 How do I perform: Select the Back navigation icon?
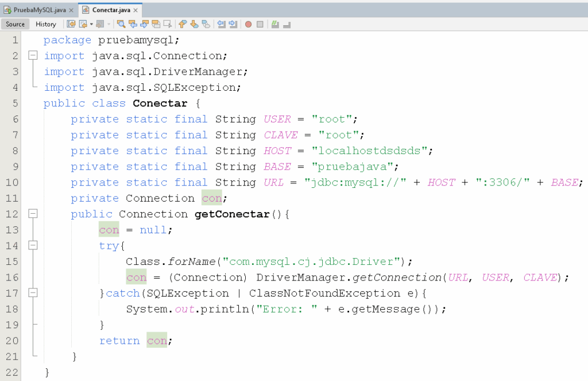pyautogui.click(x=83, y=24)
